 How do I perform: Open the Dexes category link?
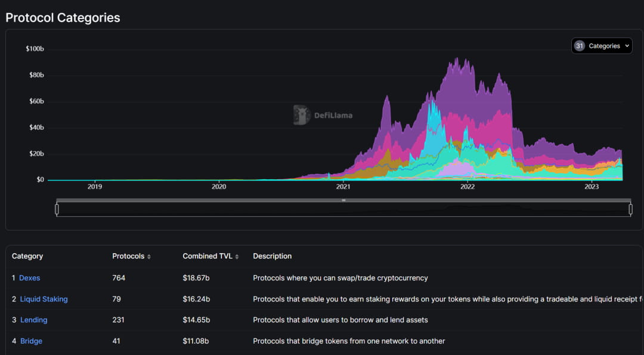coord(30,278)
